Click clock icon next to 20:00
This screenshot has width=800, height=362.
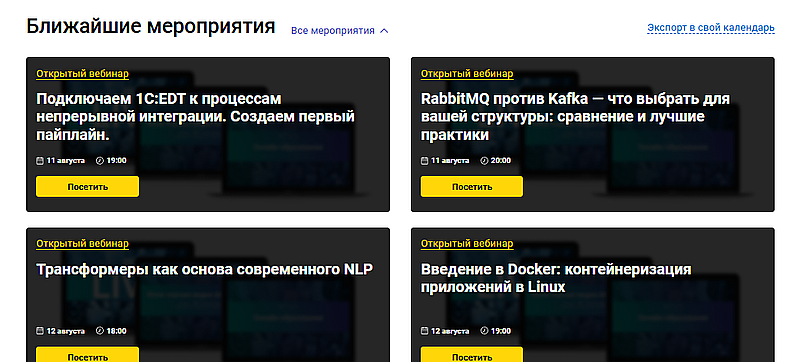(485, 161)
